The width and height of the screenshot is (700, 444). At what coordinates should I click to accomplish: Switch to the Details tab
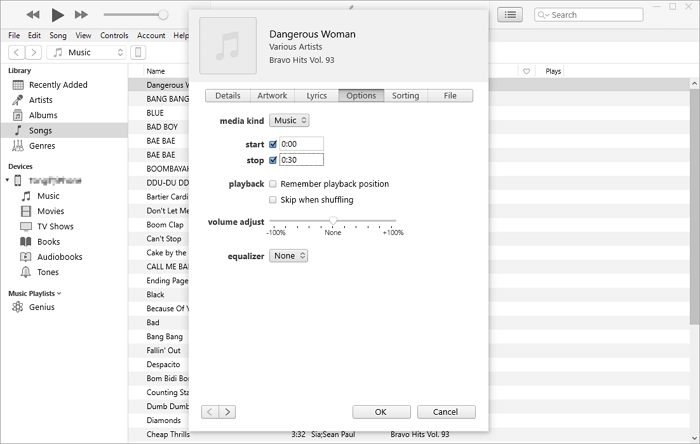pos(228,95)
